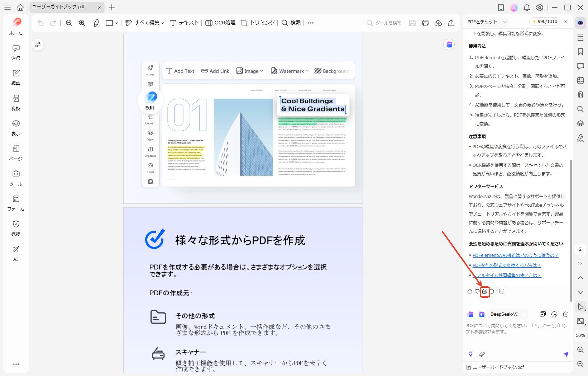Screen dimensions: 588x376
Task: Toggle the lightbulb prompt suggestion mode
Action: point(470,354)
